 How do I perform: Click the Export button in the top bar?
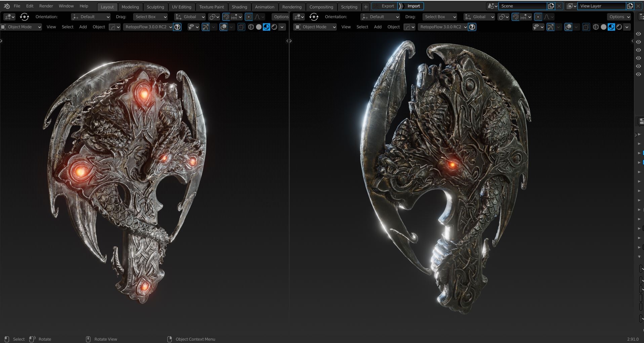(384, 6)
